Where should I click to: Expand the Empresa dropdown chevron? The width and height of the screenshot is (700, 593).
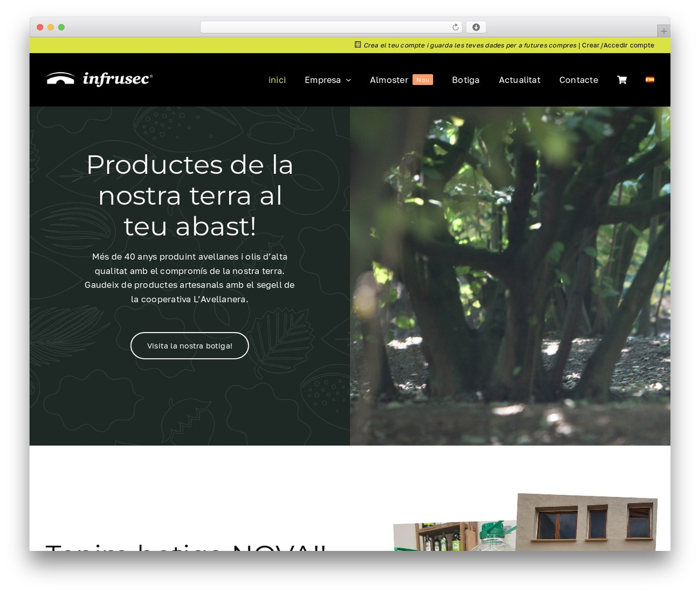[x=348, y=80]
